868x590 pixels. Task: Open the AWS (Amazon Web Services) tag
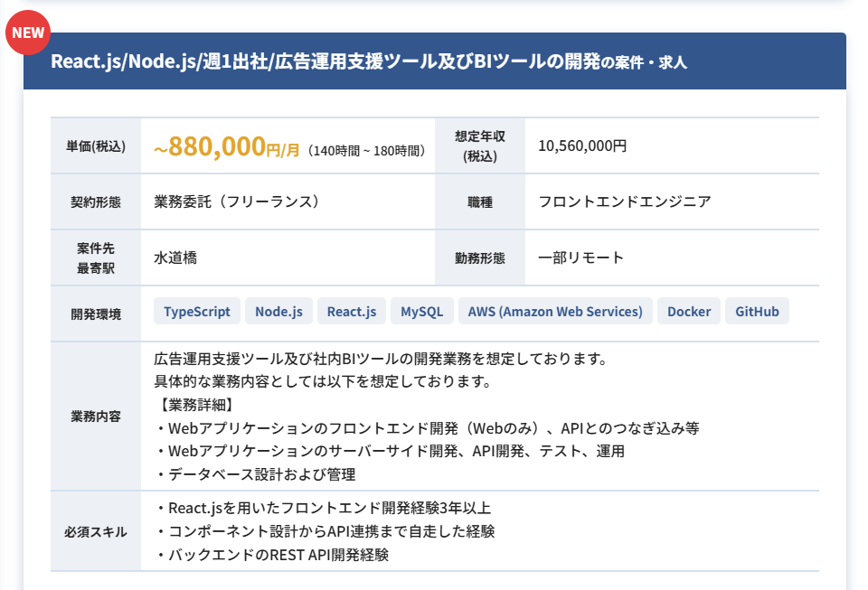click(x=554, y=312)
